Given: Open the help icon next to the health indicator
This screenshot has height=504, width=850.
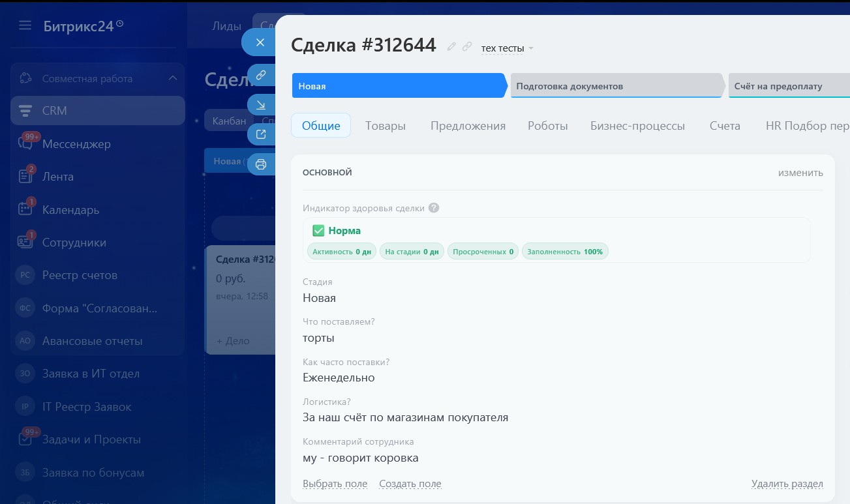Looking at the screenshot, I should pyautogui.click(x=434, y=208).
